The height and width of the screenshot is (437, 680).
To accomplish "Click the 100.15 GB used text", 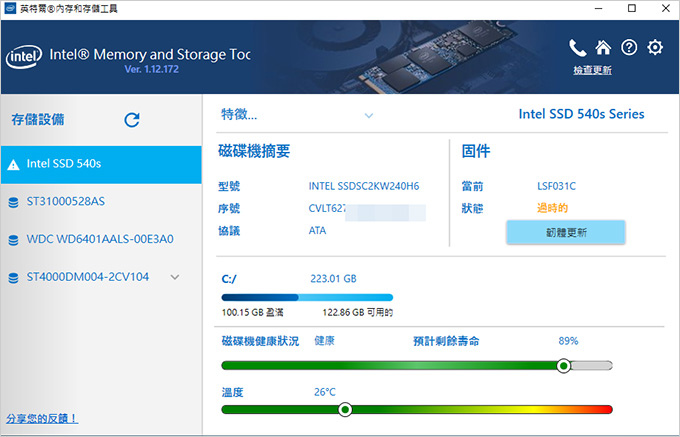I will [252, 313].
